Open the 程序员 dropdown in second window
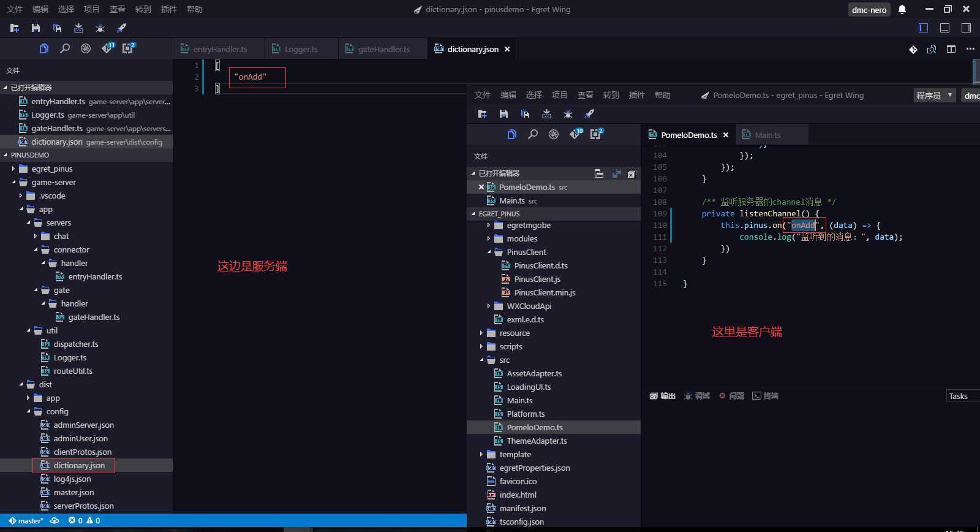980x532 pixels. point(934,95)
